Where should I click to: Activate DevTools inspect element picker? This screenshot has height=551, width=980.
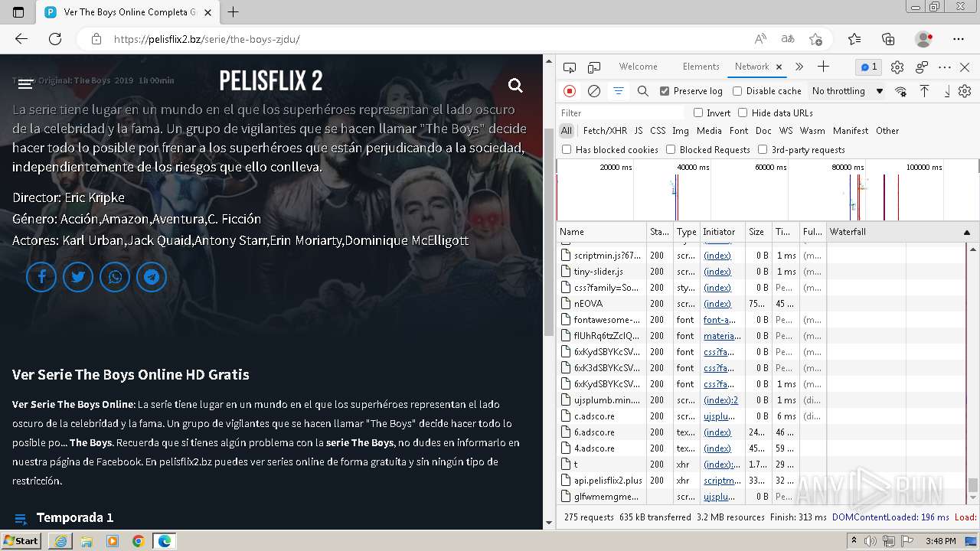[x=570, y=67]
